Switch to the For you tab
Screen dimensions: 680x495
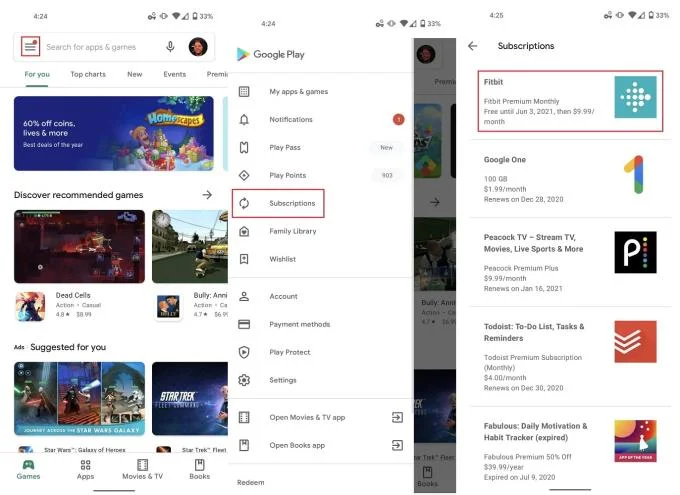pos(37,74)
